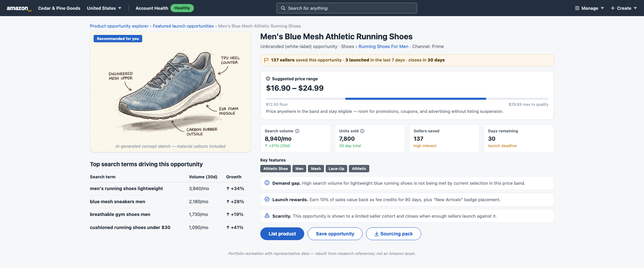Click the 1,090/mo volume value
The image size is (644, 268).
(x=199, y=227)
